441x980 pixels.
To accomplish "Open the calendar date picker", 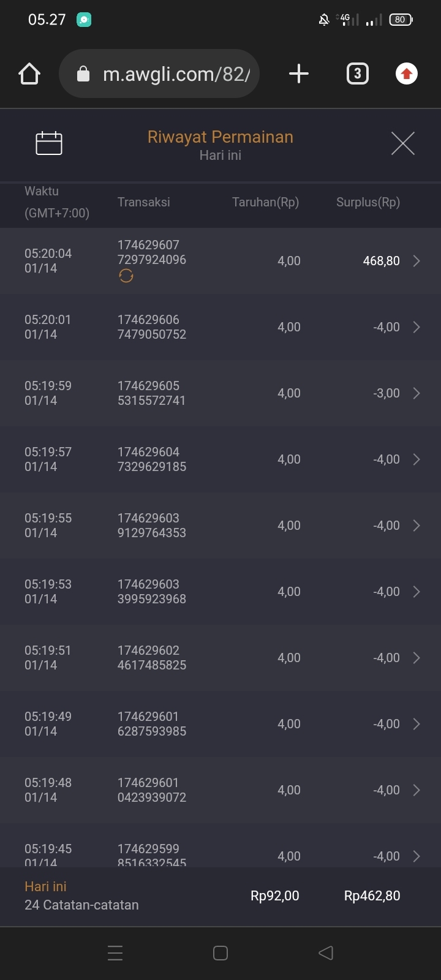I will 49,143.
